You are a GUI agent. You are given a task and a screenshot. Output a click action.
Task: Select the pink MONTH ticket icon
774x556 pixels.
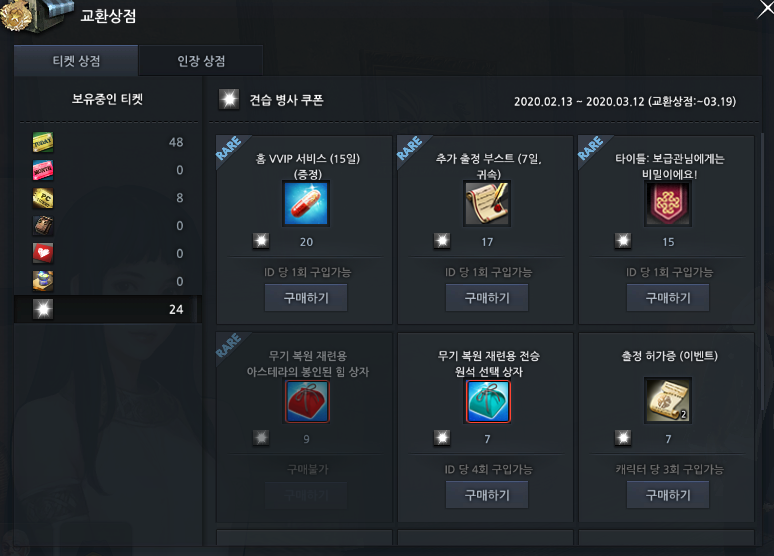coord(43,170)
